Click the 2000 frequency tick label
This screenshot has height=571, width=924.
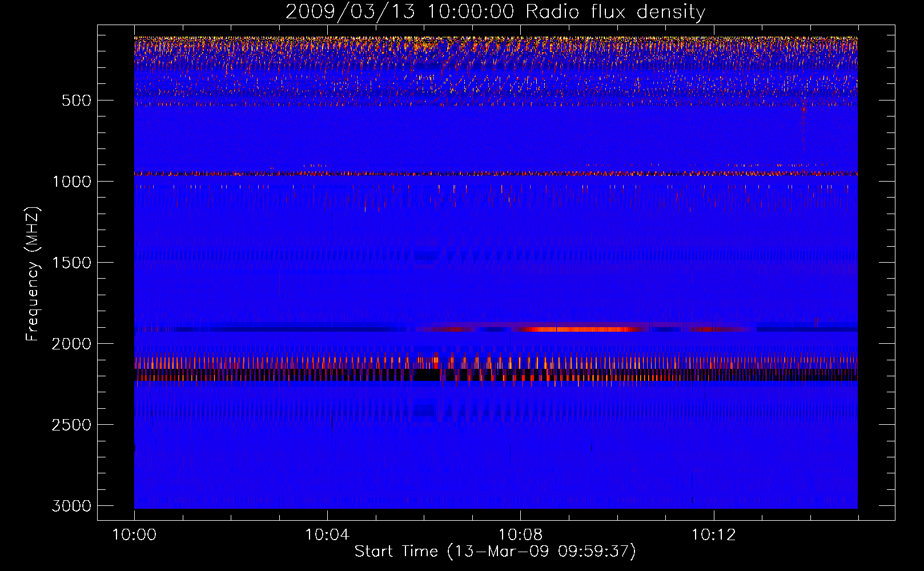[71, 344]
